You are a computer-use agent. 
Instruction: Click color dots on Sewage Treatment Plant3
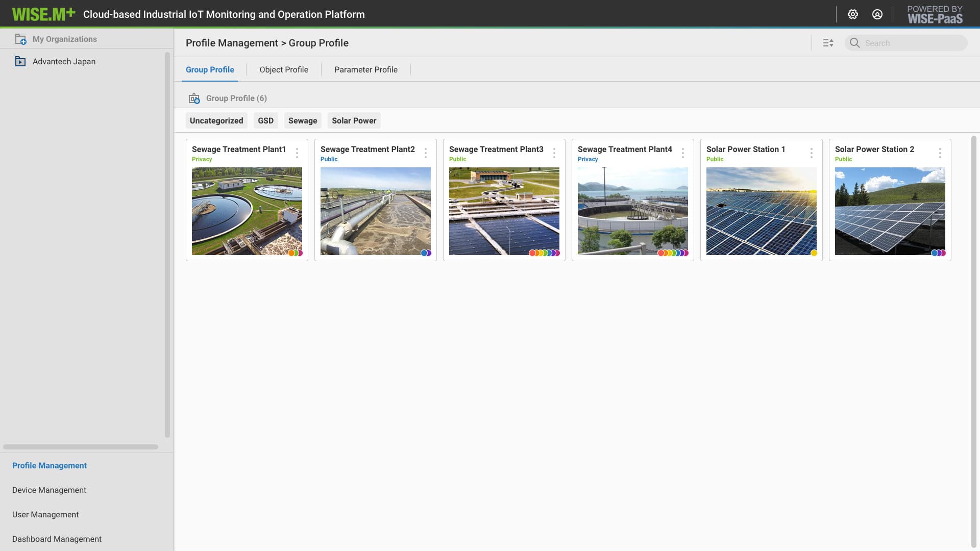[544, 253]
